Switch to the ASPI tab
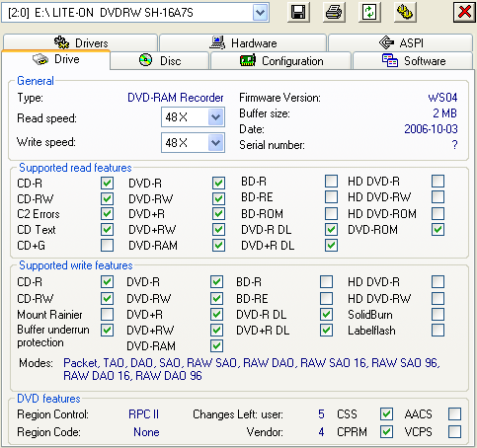This screenshot has width=477, height=448. click(x=401, y=42)
